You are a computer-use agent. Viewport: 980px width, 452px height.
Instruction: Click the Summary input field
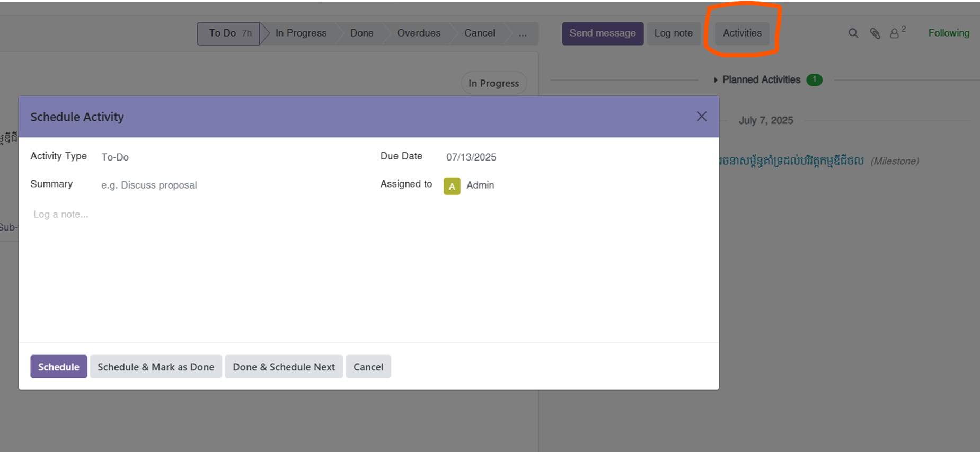(x=228, y=185)
